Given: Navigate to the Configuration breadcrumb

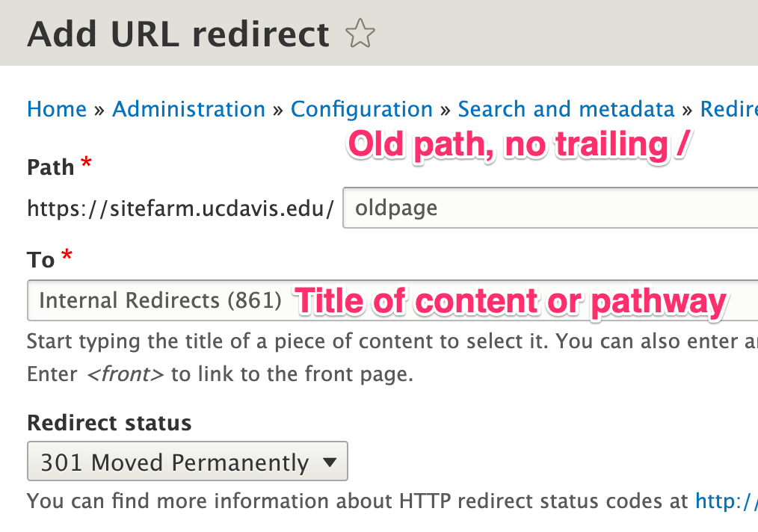Looking at the screenshot, I should 362,109.
